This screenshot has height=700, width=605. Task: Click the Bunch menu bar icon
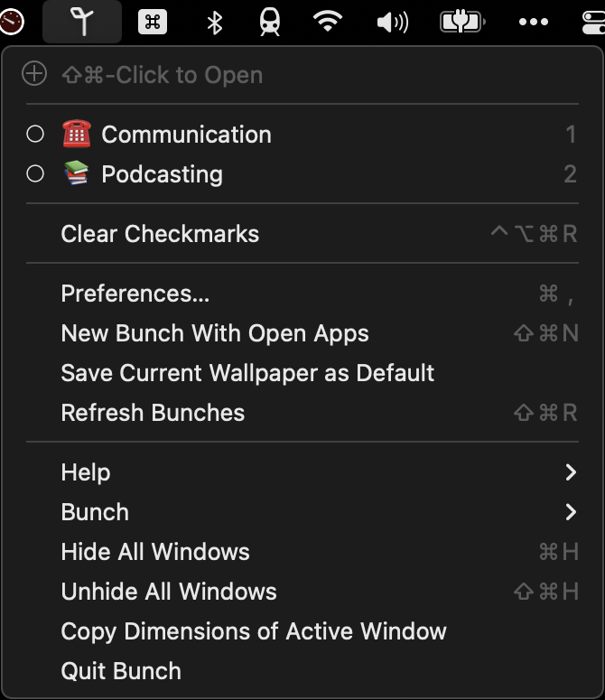point(82,22)
